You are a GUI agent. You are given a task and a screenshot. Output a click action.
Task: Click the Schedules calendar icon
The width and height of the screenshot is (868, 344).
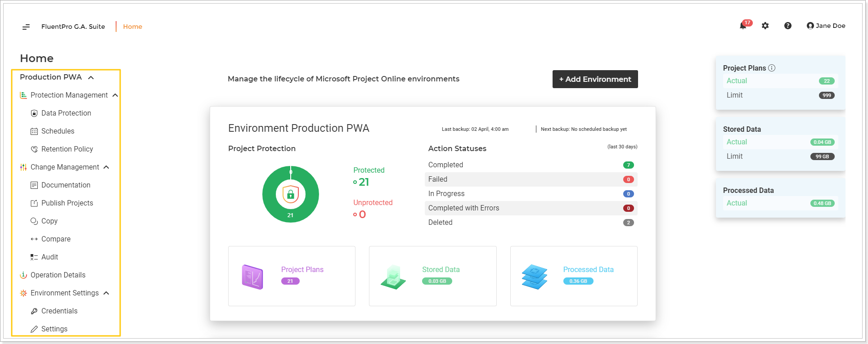tap(34, 131)
